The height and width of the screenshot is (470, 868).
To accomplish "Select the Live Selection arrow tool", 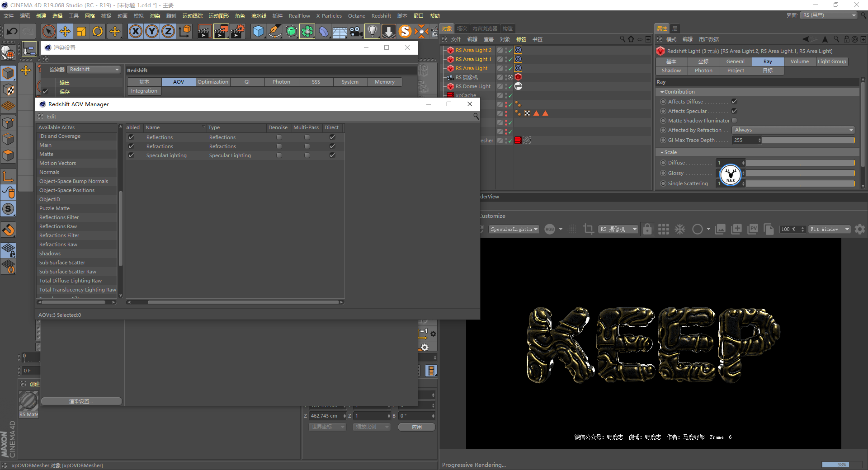I will [48, 31].
